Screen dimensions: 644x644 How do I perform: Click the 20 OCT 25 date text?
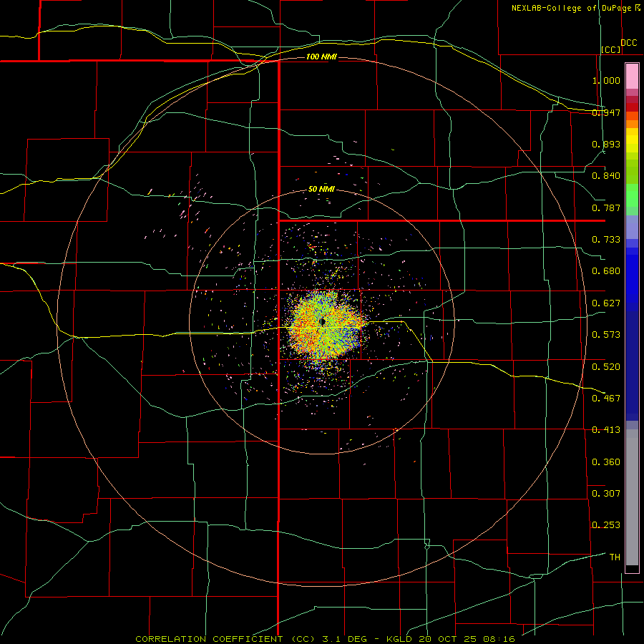448,639
